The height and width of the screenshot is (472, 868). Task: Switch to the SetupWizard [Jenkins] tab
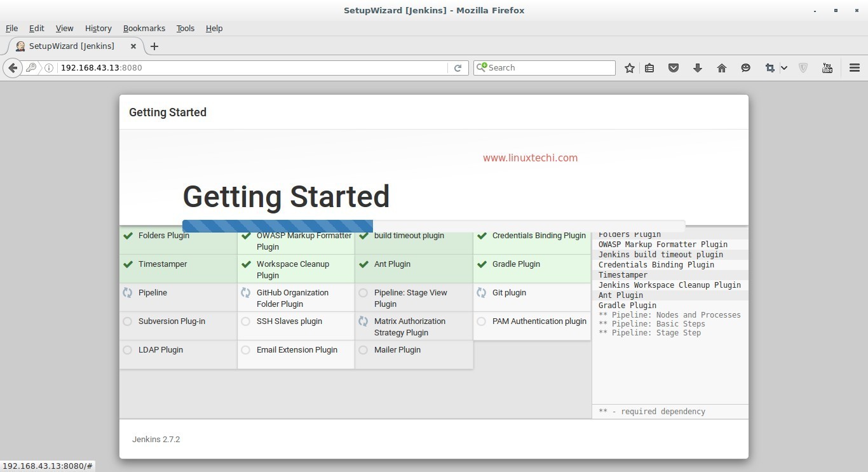pyautogui.click(x=72, y=46)
